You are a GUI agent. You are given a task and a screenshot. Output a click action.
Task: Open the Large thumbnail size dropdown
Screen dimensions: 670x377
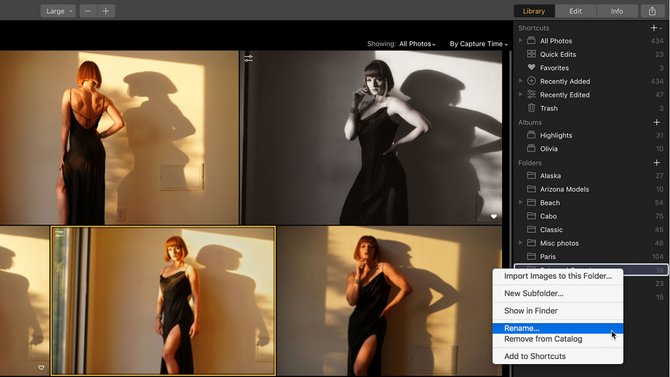[58, 11]
